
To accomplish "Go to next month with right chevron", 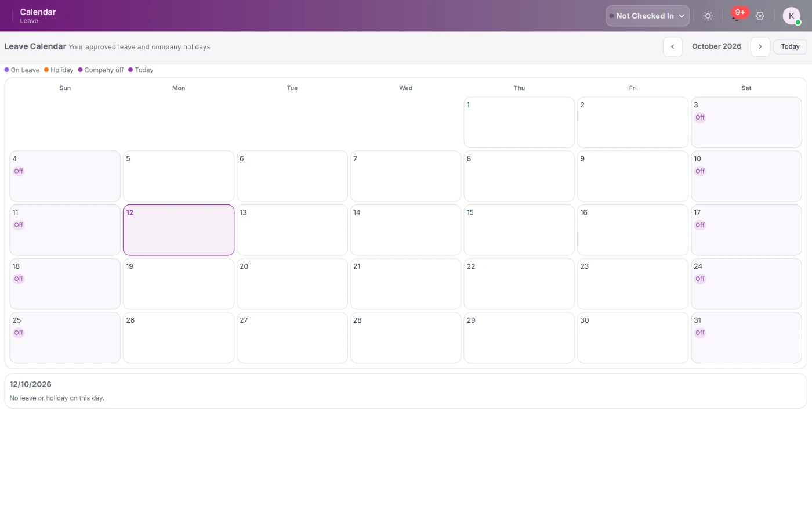I will coord(760,46).
